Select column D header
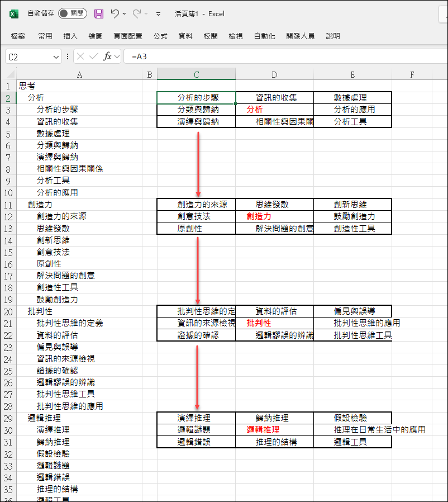The width and height of the screenshot is (448, 502). (275, 74)
